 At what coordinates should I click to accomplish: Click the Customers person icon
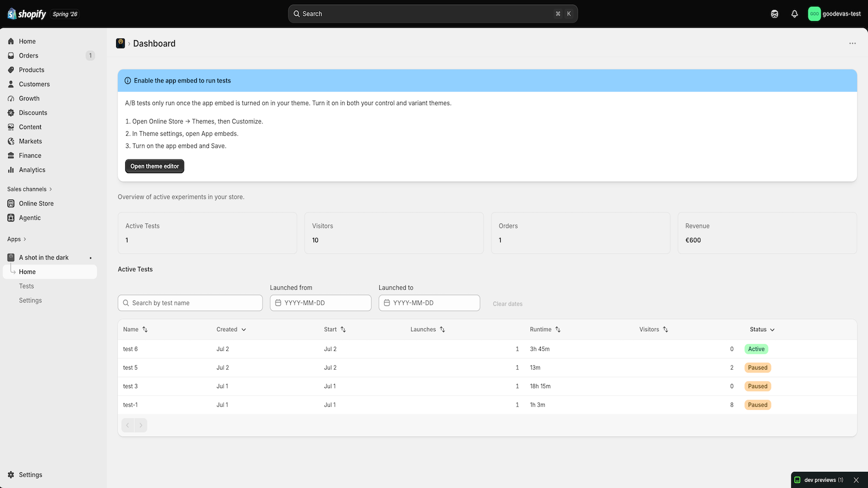click(x=11, y=84)
